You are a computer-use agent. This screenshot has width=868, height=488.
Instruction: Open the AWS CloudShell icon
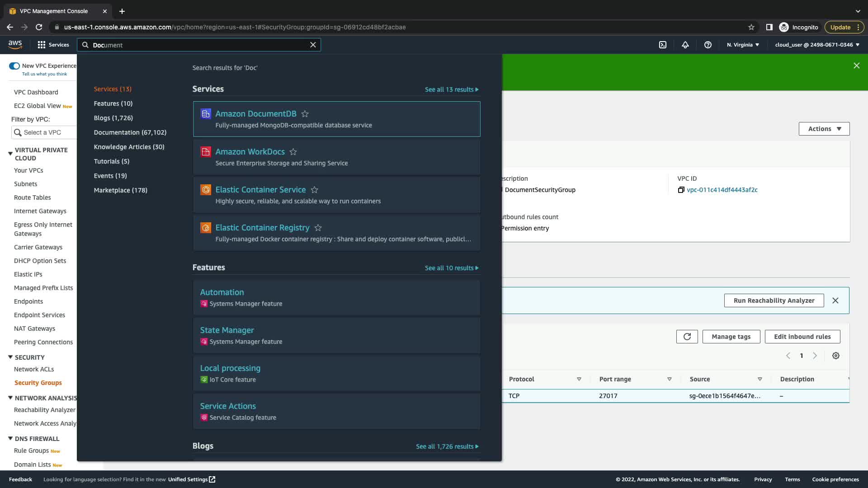[663, 45]
